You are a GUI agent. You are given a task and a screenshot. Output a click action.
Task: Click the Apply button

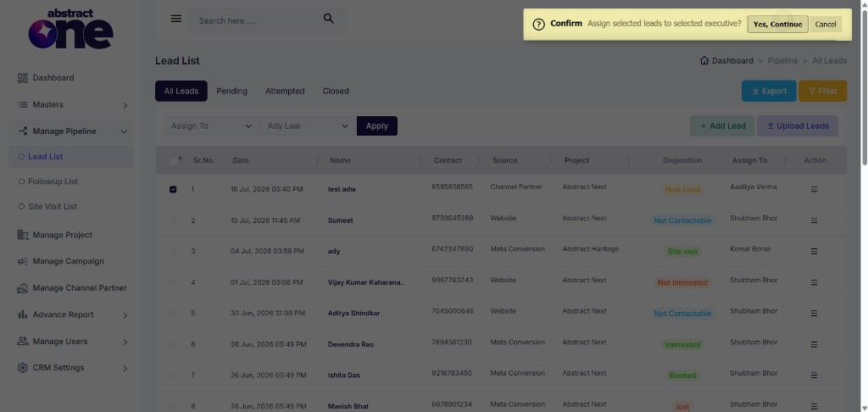coord(377,125)
